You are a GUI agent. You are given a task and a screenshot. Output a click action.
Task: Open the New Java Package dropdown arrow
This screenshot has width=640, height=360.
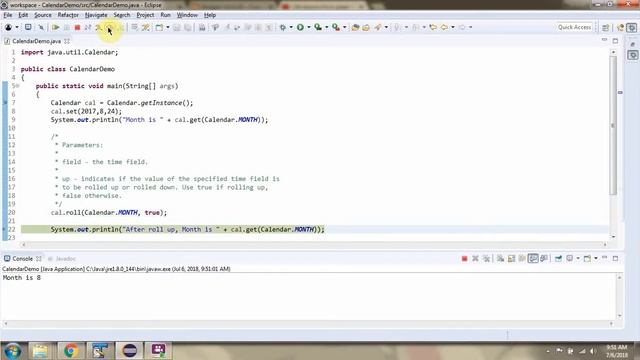tap(168, 27)
